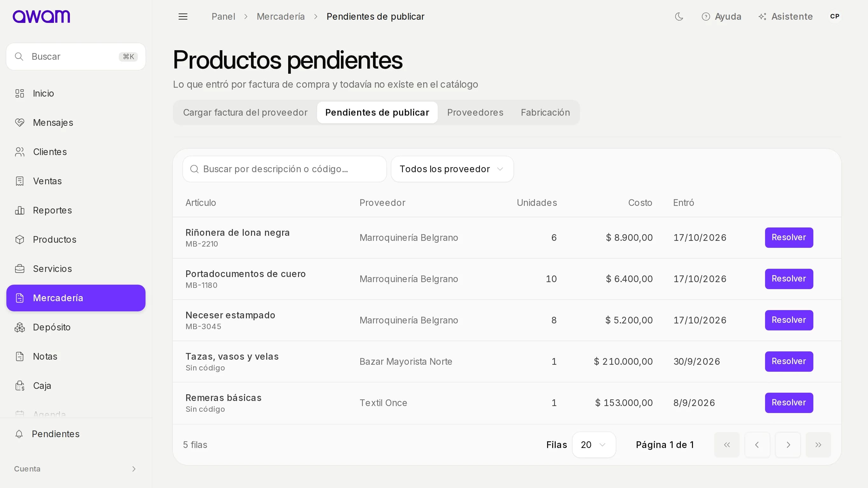This screenshot has width=868, height=488.
Task: Sort by Costo column header
Action: tap(640, 203)
